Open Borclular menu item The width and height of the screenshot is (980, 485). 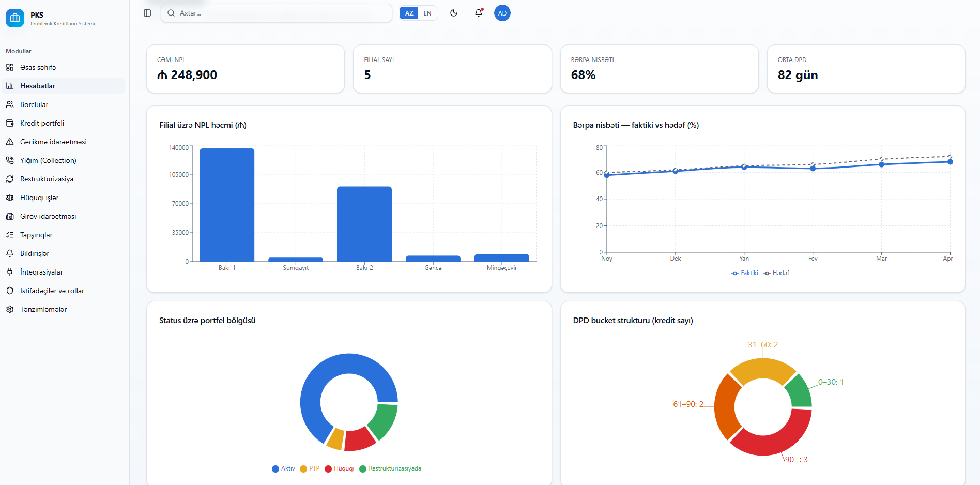(63, 104)
